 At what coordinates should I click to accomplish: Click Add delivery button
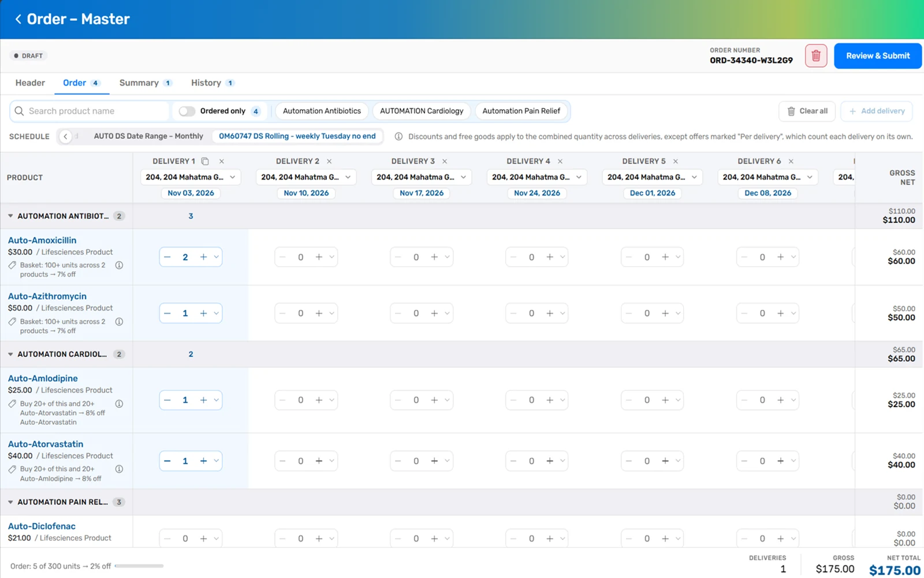pyautogui.click(x=877, y=111)
